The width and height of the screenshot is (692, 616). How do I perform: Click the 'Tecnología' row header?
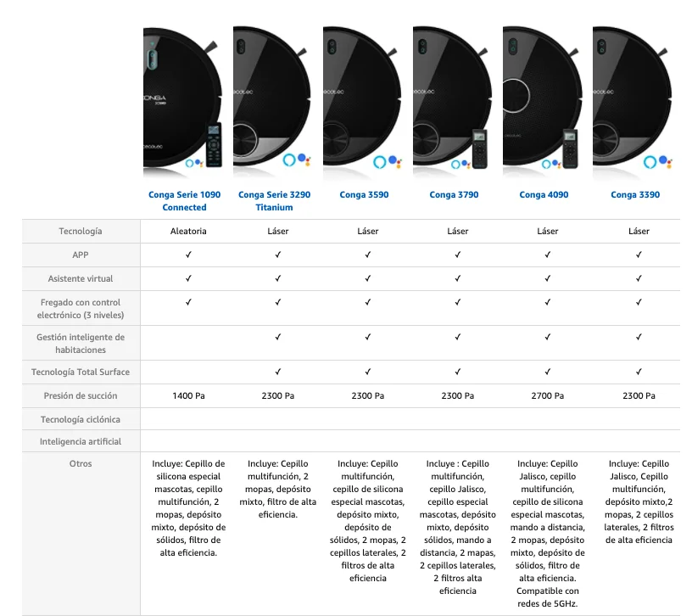tap(81, 231)
